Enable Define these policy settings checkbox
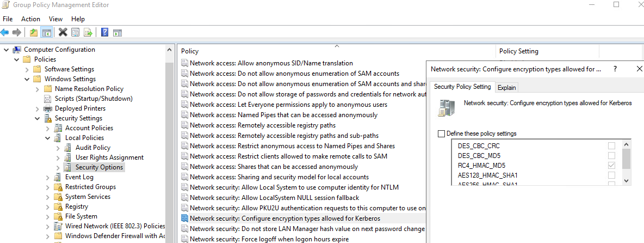 click(x=441, y=133)
